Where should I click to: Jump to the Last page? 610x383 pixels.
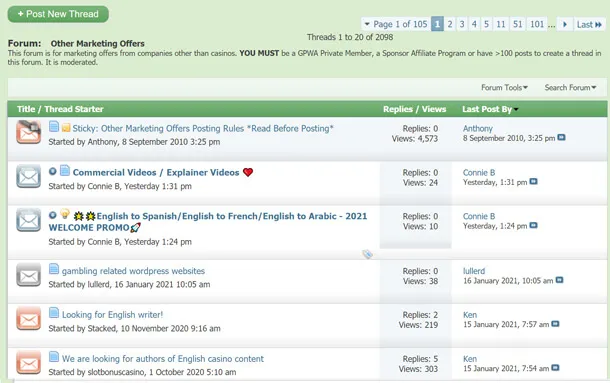coord(589,24)
